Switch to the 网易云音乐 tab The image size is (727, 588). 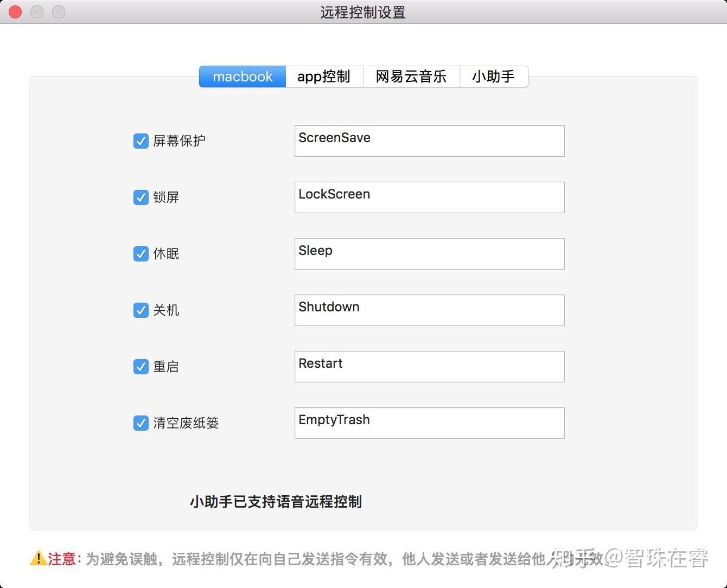411,76
